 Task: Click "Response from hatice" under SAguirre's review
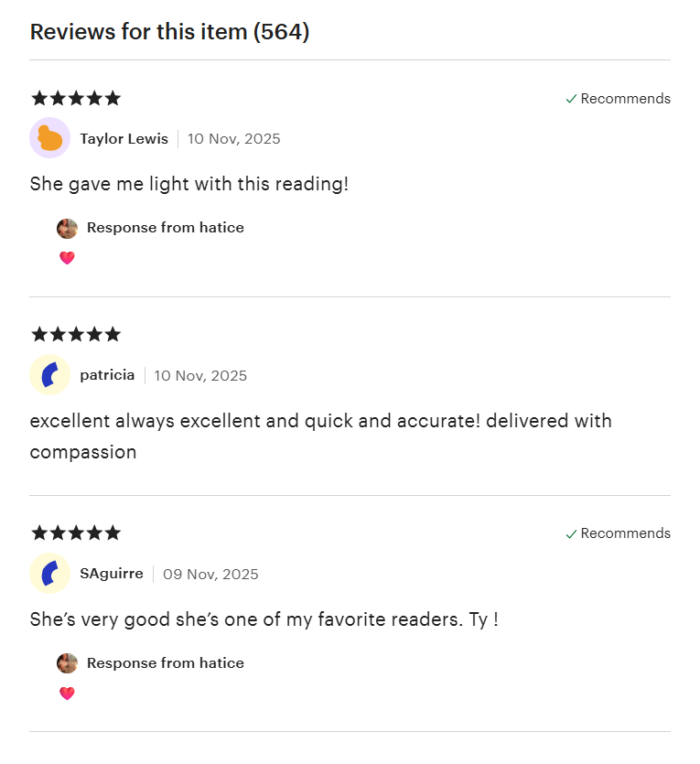click(166, 663)
